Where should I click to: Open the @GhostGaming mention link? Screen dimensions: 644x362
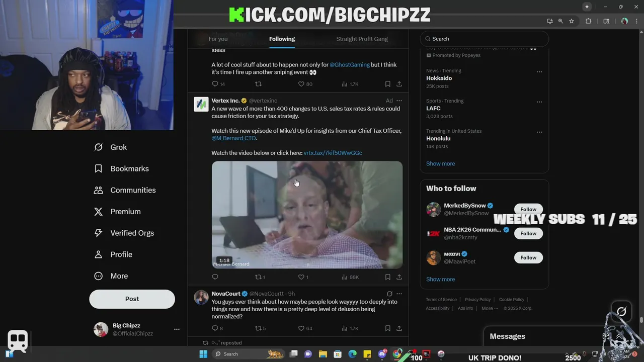pyautogui.click(x=350, y=65)
